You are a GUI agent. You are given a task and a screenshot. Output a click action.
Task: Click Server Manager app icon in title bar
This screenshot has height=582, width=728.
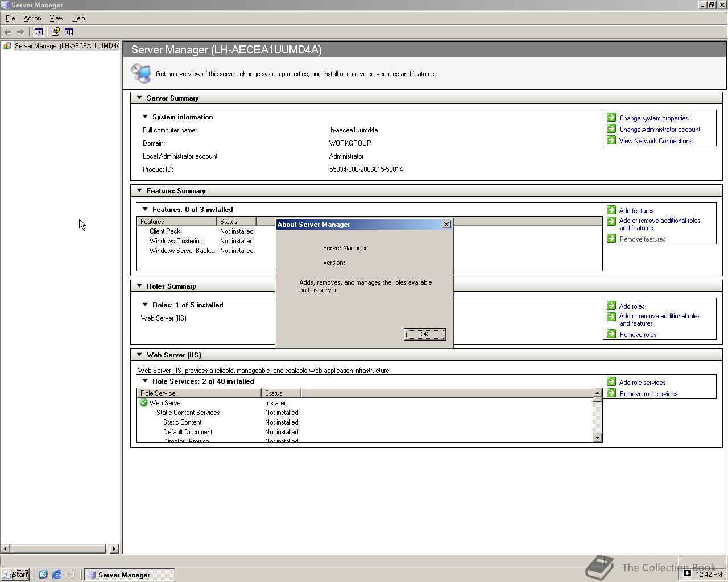pyautogui.click(x=5, y=5)
